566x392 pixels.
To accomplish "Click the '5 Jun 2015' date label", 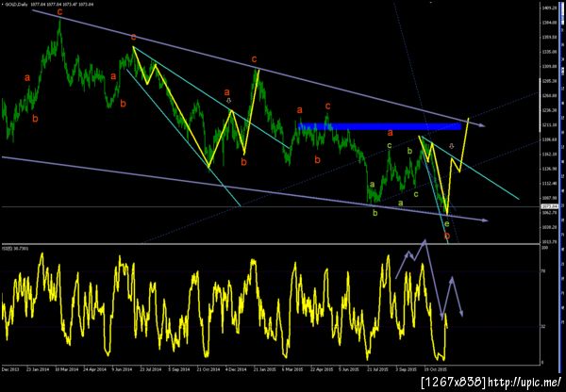I will (x=349, y=369).
